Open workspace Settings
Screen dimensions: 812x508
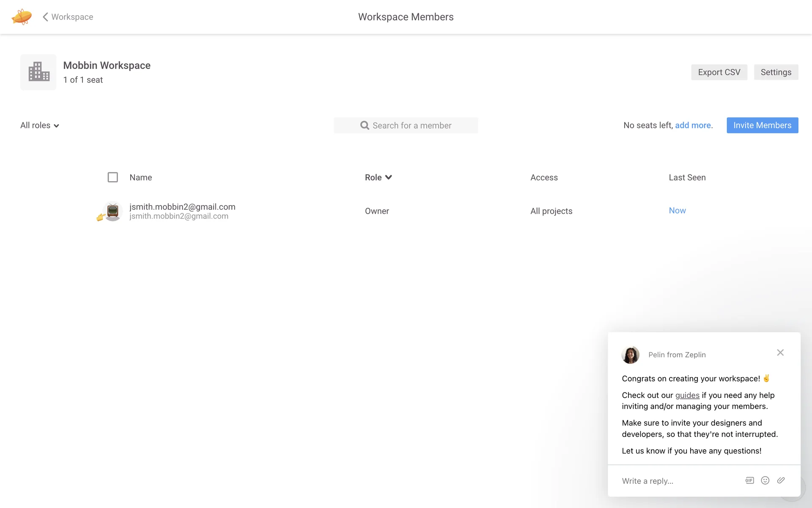click(x=776, y=72)
